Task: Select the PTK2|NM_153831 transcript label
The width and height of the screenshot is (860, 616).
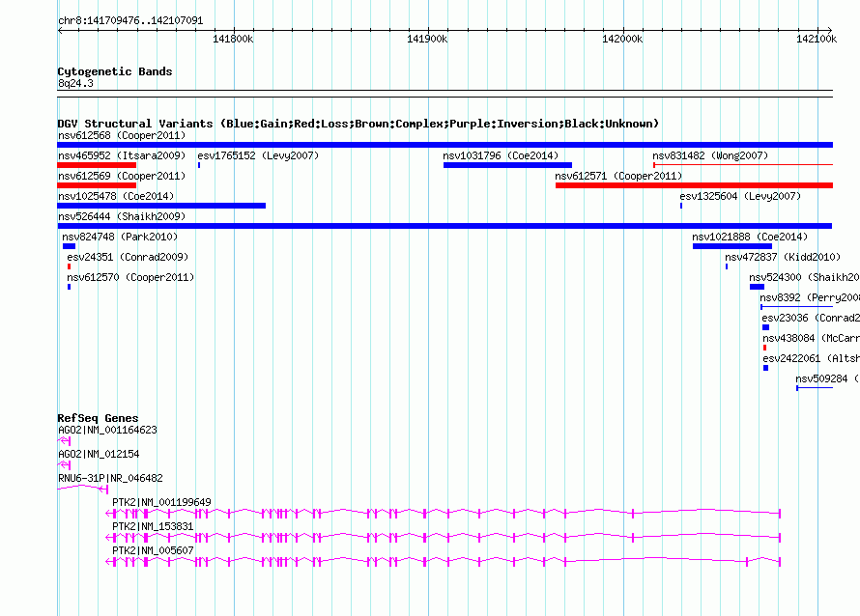Action: (153, 526)
